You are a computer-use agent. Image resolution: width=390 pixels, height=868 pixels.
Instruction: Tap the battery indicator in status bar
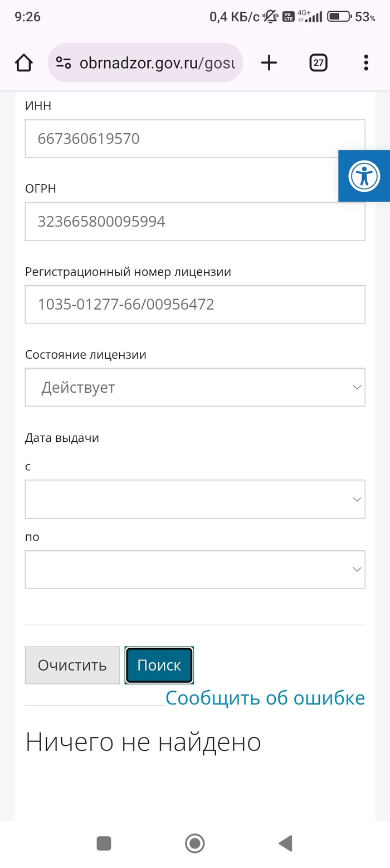tap(338, 17)
